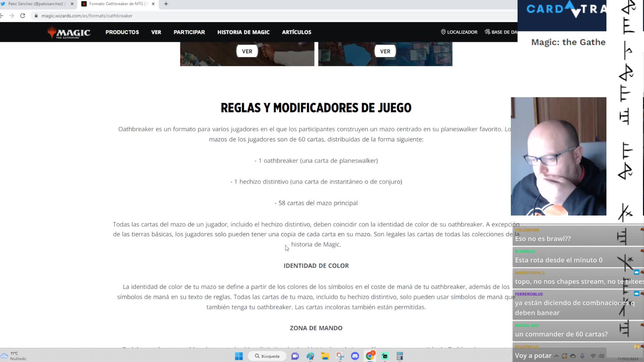Open the Windows Start menu

point(239,356)
